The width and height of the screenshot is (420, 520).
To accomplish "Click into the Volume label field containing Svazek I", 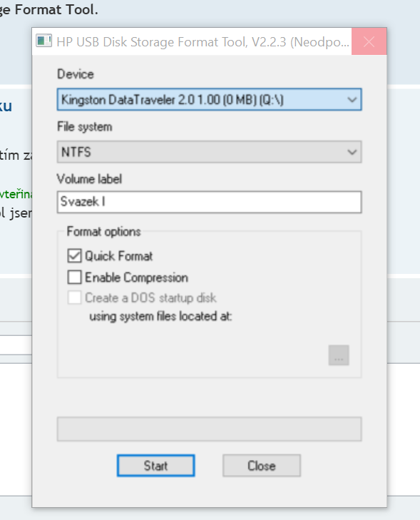I will [x=209, y=202].
